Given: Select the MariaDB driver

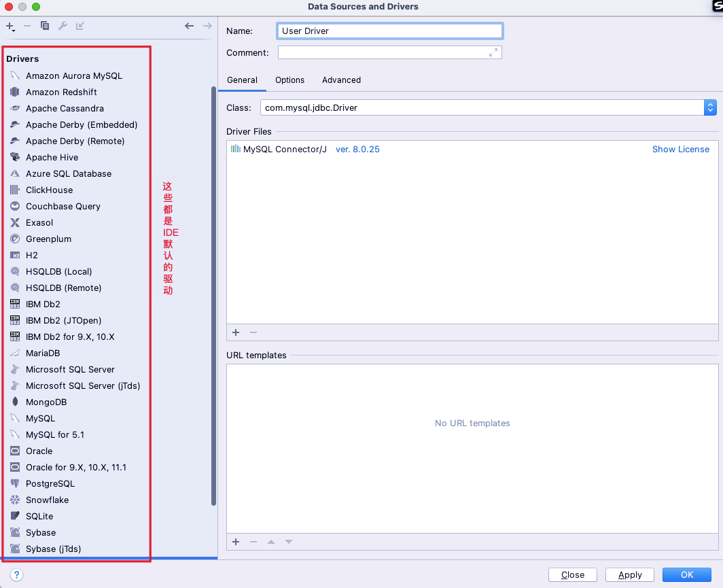Looking at the screenshot, I should coord(43,353).
